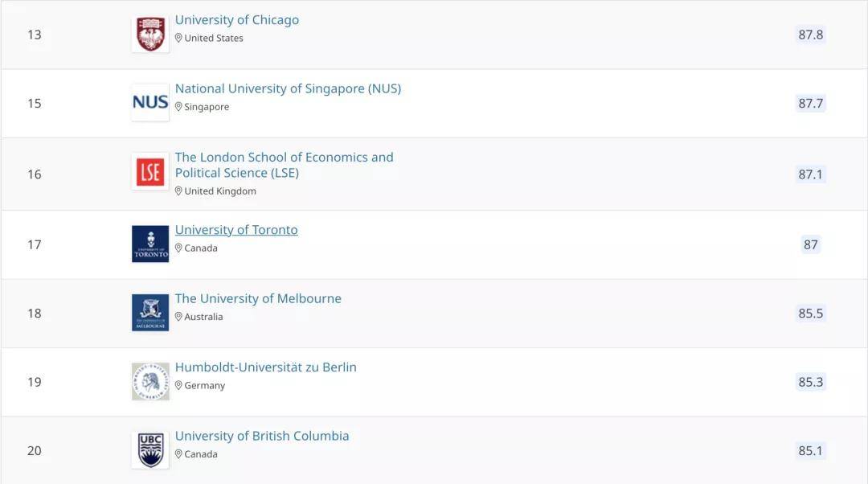Viewport: 868px width, 484px height.
Task: Click the University of Chicago crest logo
Action: pos(150,35)
